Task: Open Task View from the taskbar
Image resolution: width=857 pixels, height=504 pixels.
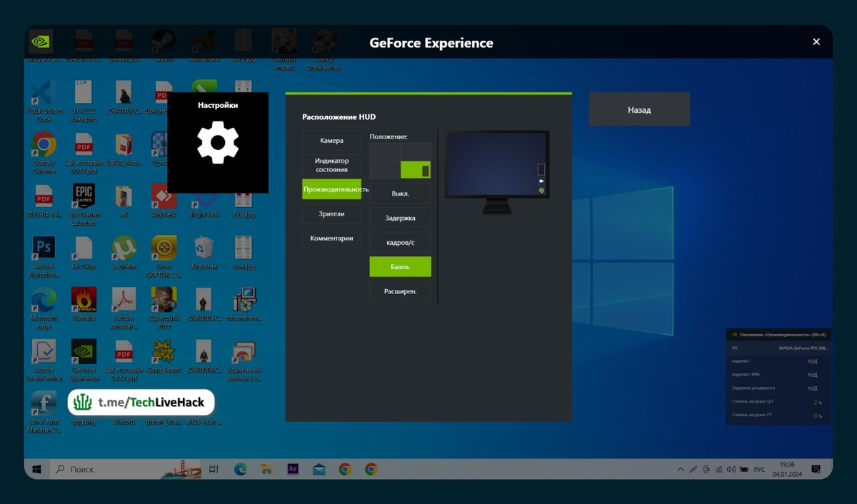Action: point(214,469)
